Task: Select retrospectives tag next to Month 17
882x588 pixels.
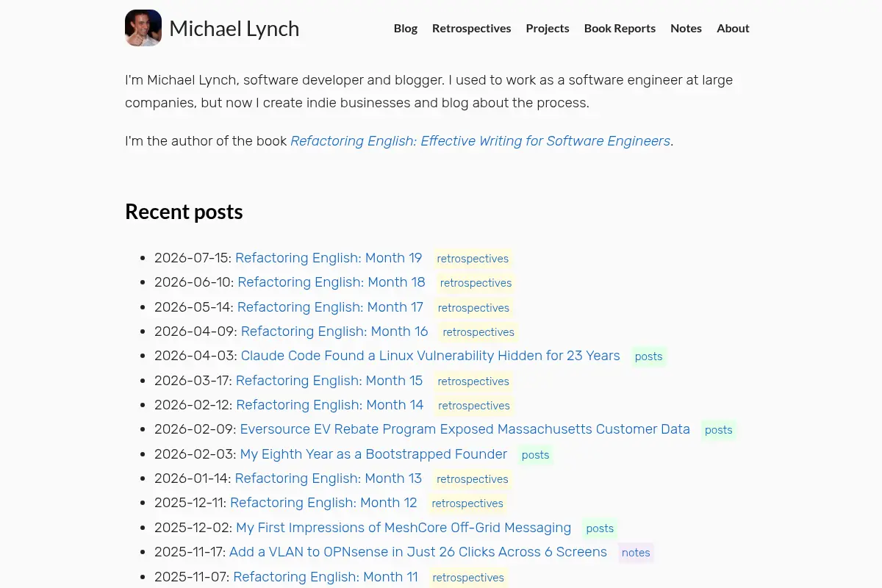Action: coord(473,308)
